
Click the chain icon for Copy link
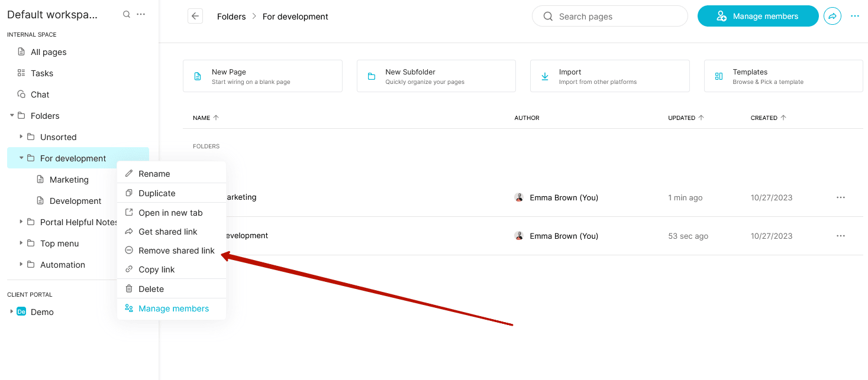point(129,269)
